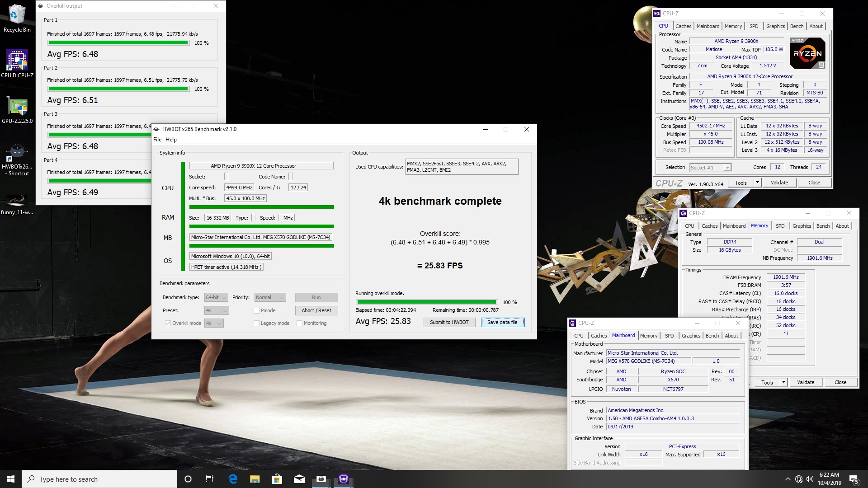Screen dimensions: 868x488
Task: Click the Tools button in top CPU-Z
Action: pyautogui.click(x=741, y=183)
